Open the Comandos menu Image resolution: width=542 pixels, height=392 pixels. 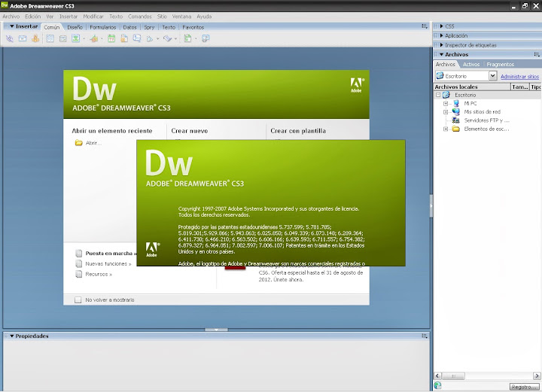140,17
